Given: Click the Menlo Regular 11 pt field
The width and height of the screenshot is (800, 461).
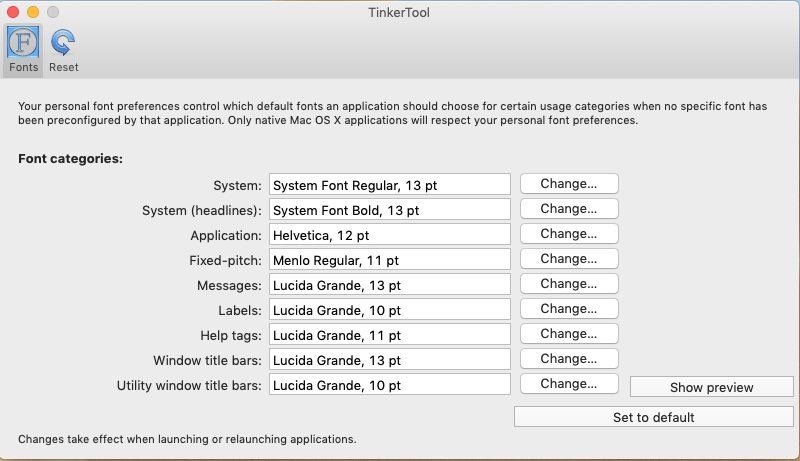Looking at the screenshot, I should click(389, 260).
